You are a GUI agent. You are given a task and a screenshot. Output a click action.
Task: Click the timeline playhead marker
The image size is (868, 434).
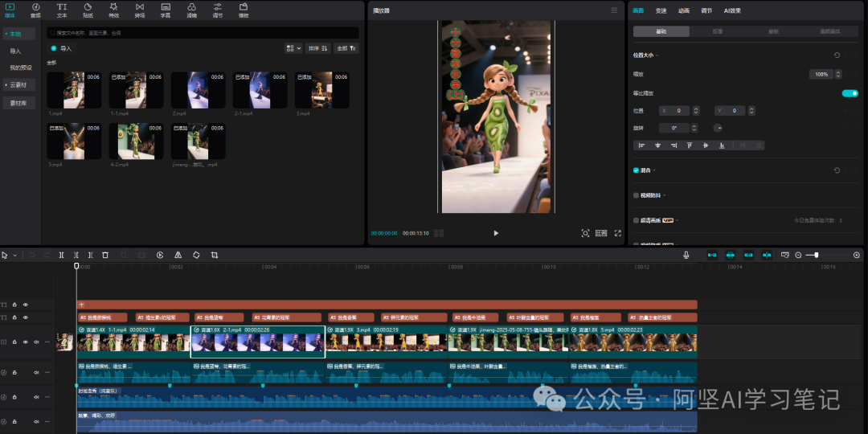[x=76, y=266]
